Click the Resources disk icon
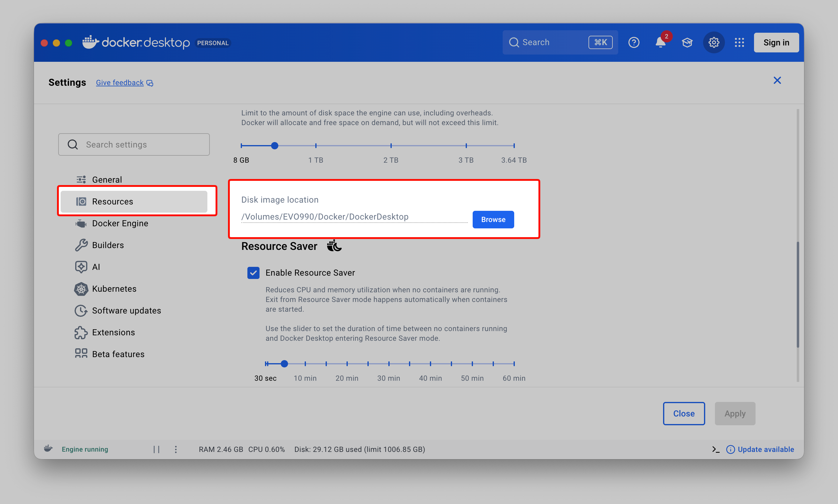Image resolution: width=838 pixels, height=504 pixels. (81, 201)
